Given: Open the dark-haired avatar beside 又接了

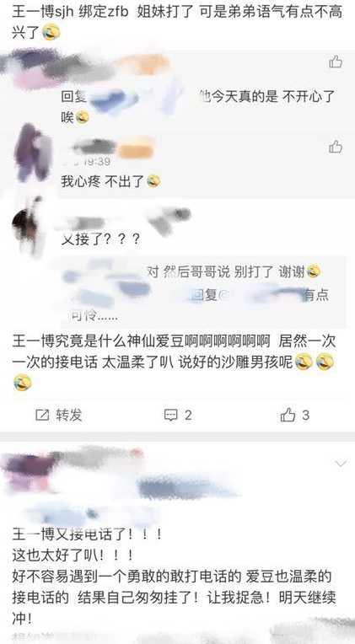Looking at the screenshot, I should pos(28,226).
